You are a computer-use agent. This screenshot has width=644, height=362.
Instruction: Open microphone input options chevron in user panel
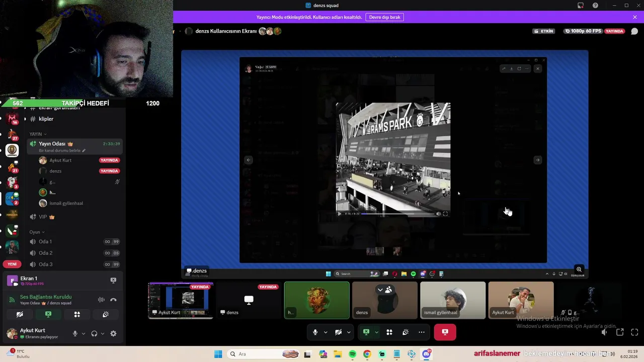(x=84, y=333)
